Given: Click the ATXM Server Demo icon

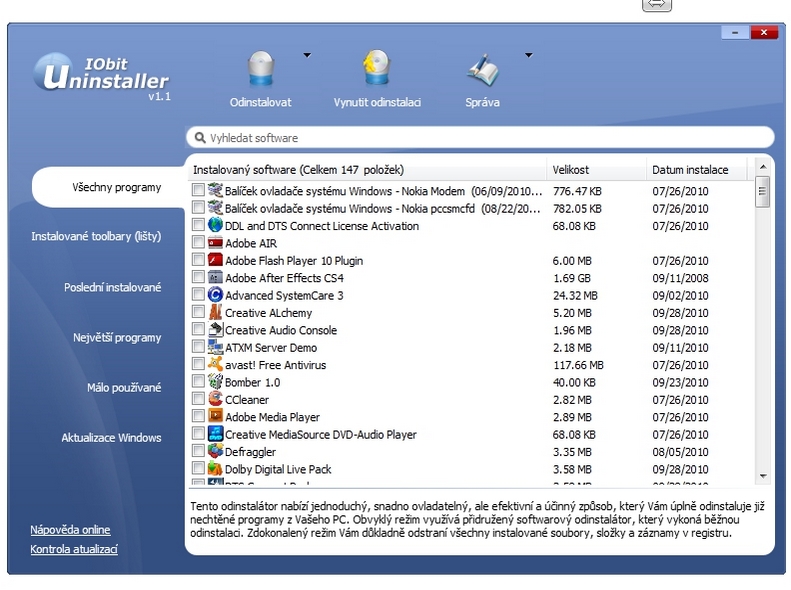Looking at the screenshot, I should pyautogui.click(x=215, y=347).
